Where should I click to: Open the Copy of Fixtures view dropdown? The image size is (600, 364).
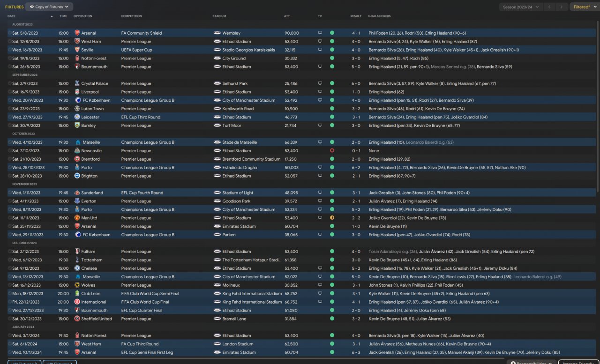point(49,7)
